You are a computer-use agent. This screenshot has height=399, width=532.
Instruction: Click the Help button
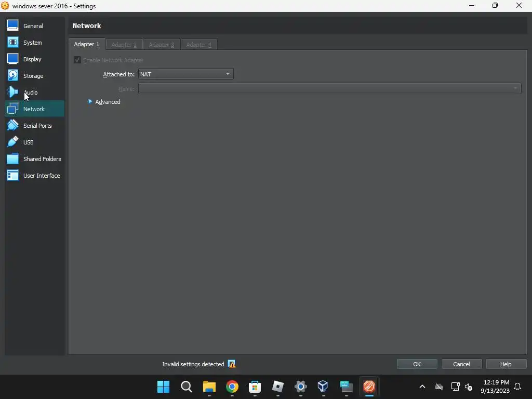(x=506, y=364)
